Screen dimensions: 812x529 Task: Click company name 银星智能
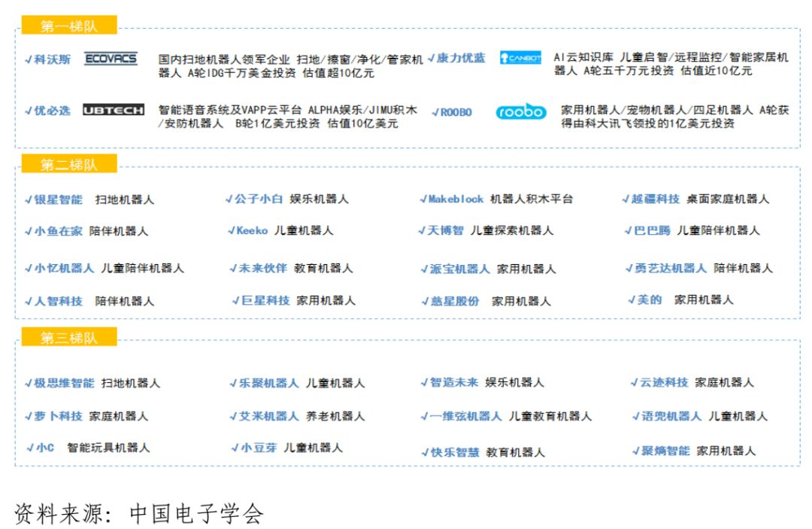(59, 199)
